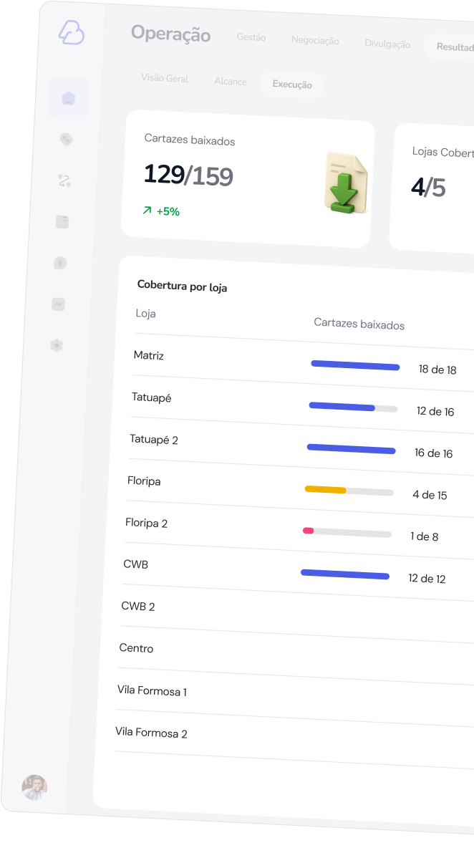The image size is (474, 868).
Task: Click the Matriz progress bar
Action: [x=355, y=365]
